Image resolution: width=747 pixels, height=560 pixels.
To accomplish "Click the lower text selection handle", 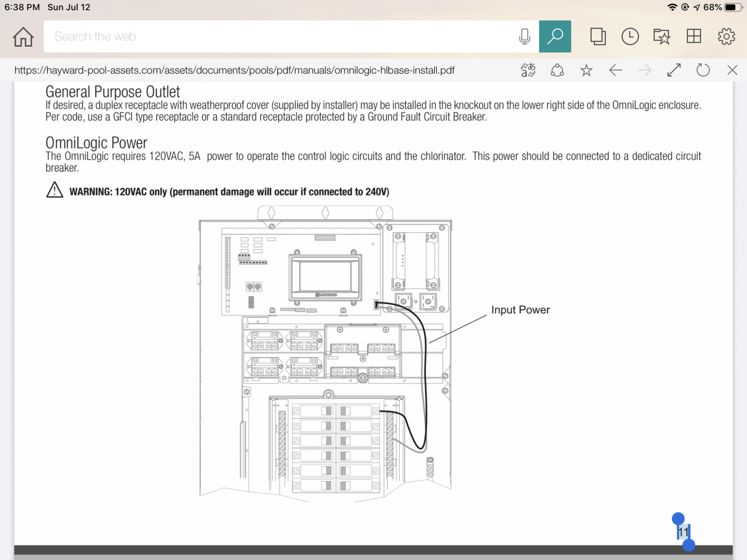I will click(689, 545).
